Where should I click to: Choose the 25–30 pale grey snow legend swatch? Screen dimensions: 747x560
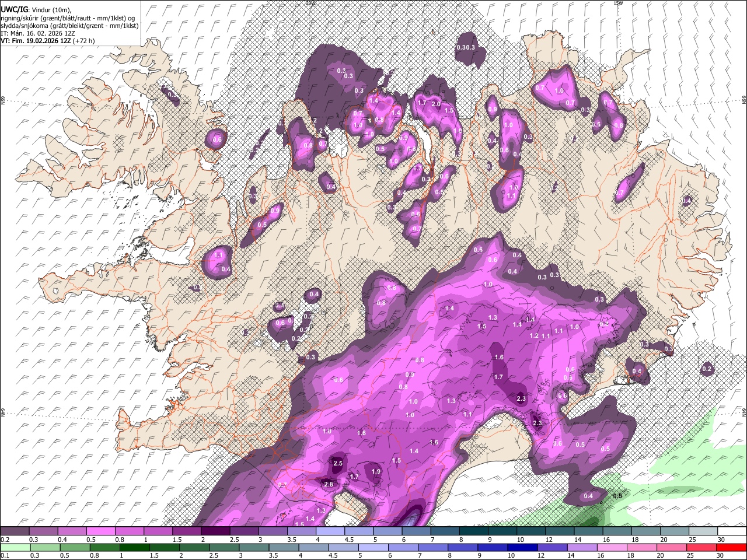click(x=703, y=531)
